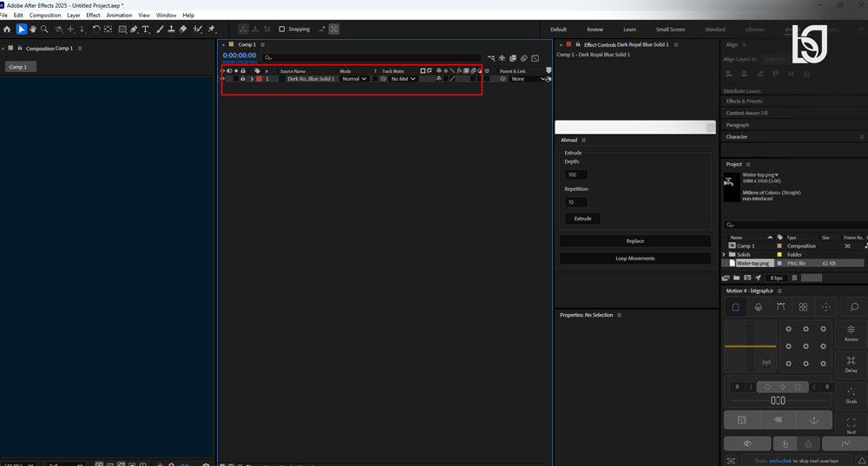The height and width of the screenshot is (466, 868).
Task: Select the Type tool
Action: pos(146,30)
